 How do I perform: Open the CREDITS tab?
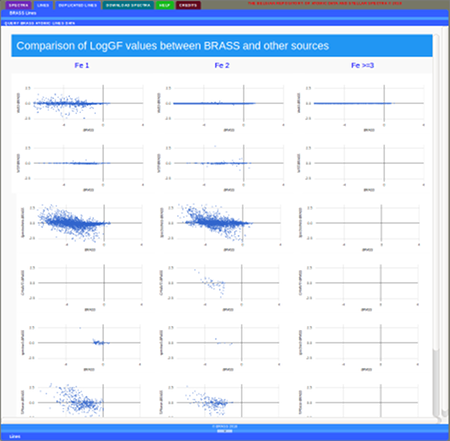click(x=188, y=5)
